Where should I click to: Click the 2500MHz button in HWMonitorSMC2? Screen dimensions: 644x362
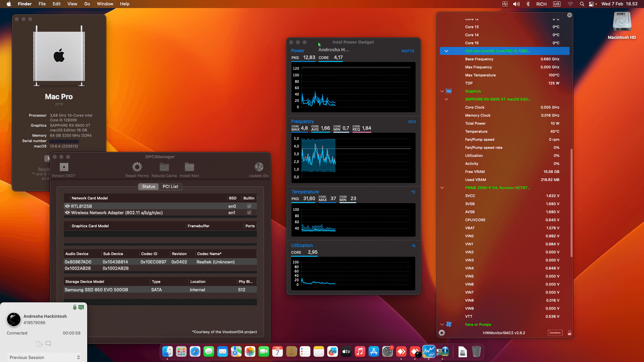[x=555, y=333]
